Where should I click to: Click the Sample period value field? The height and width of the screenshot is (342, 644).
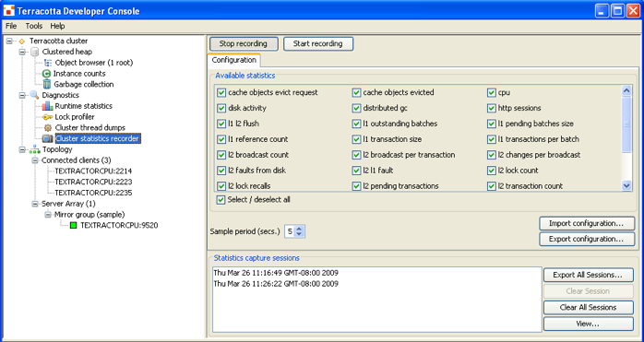pyautogui.click(x=290, y=231)
